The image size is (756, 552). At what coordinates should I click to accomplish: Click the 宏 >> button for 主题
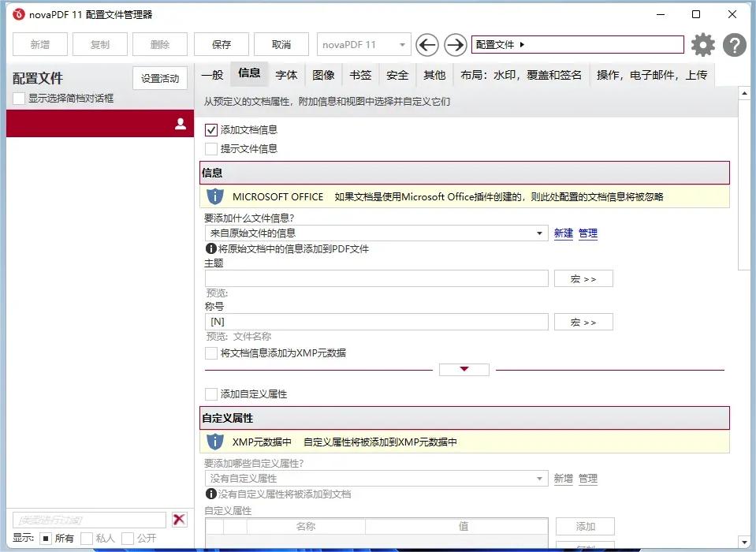[x=583, y=278]
